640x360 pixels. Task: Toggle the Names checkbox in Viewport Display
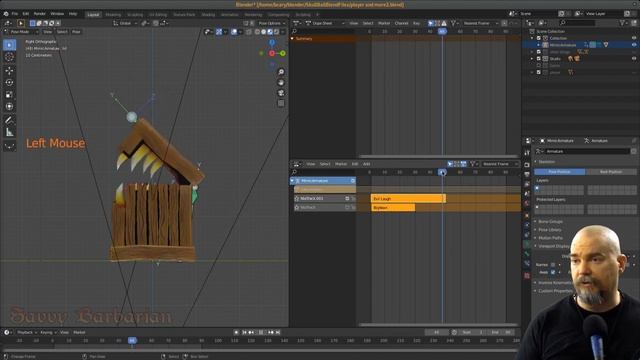tap(553, 265)
